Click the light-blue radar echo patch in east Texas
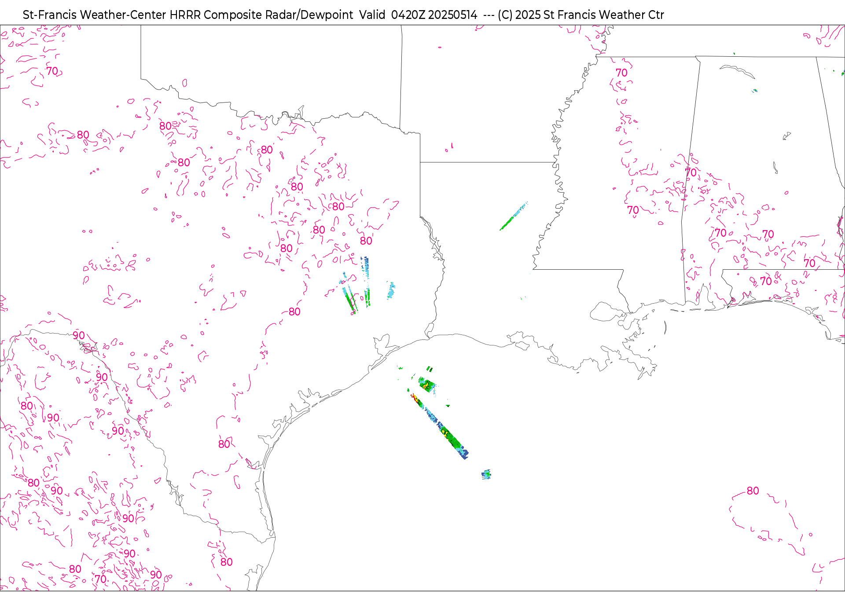The height and width of the screenshot is (616, 845). (x=391, y=290)
